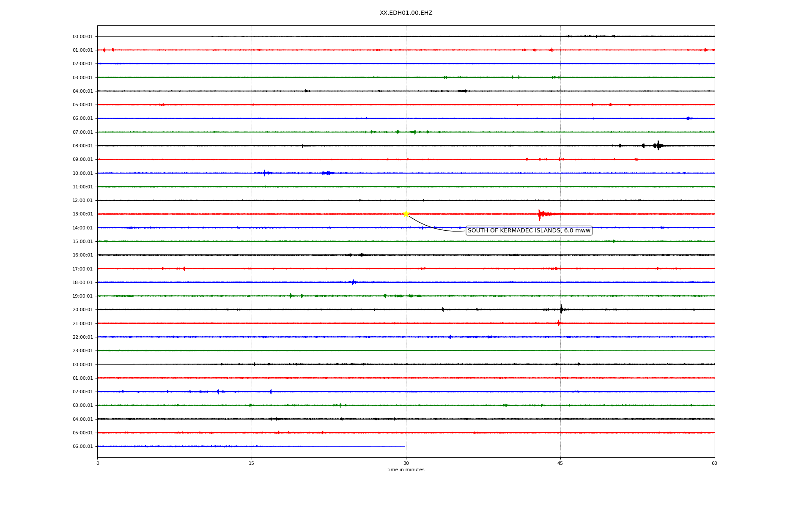Click the 60 tick label on x-axis
This screenshot has width=812, height=508.
[714, 463]
